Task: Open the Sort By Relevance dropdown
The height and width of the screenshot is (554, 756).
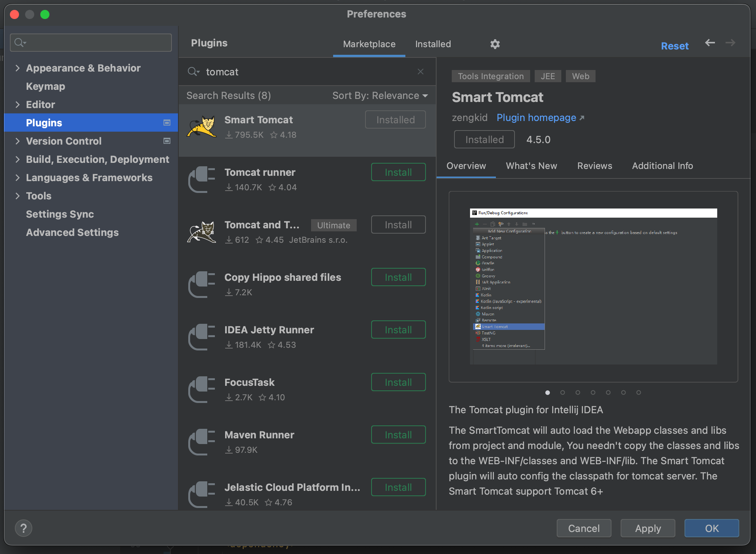Action: coord(380,96)
